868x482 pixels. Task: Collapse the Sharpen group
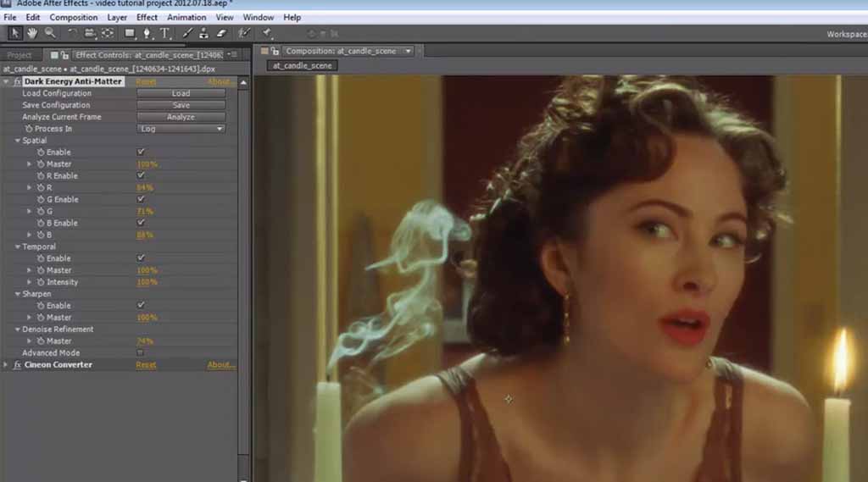(x=17, y=294)
